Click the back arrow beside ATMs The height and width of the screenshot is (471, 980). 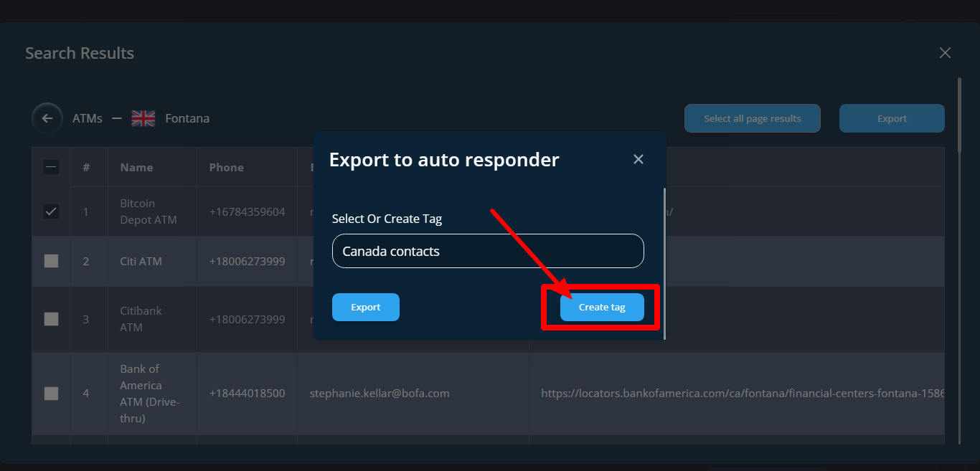(x=47, y=119)
